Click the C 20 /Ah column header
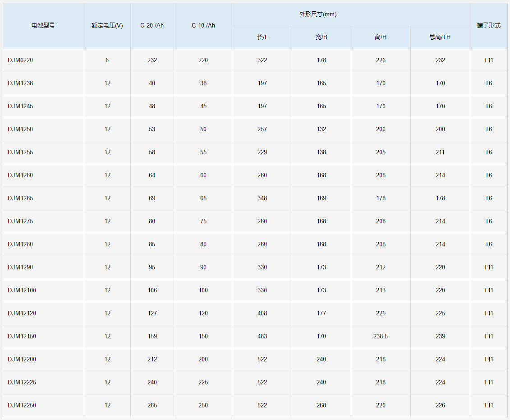Screen dimensions: 510x420 click(x=152, y=26)
